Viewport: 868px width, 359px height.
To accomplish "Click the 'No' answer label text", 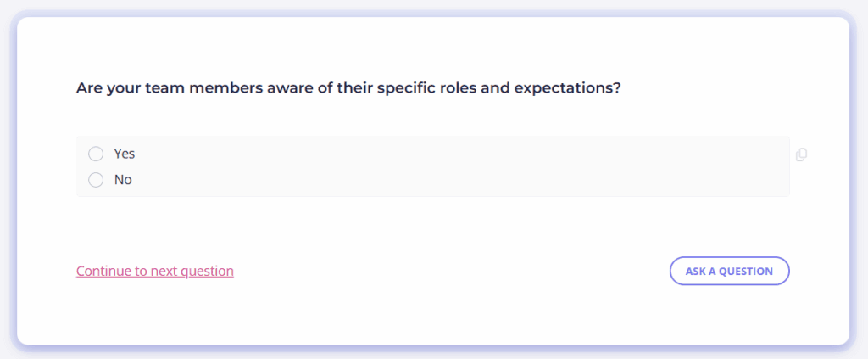I will pyautogui.click(x=123, y=180).
